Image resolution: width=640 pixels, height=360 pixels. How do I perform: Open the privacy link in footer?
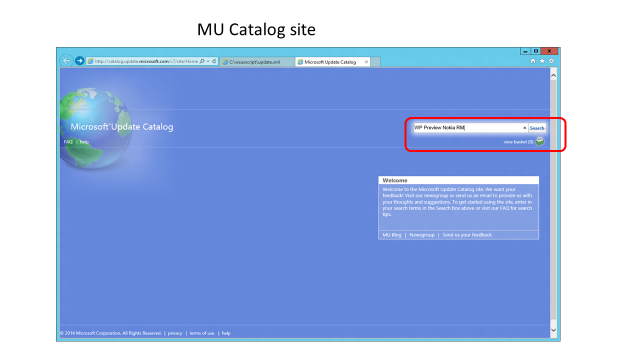click(175, 333)
